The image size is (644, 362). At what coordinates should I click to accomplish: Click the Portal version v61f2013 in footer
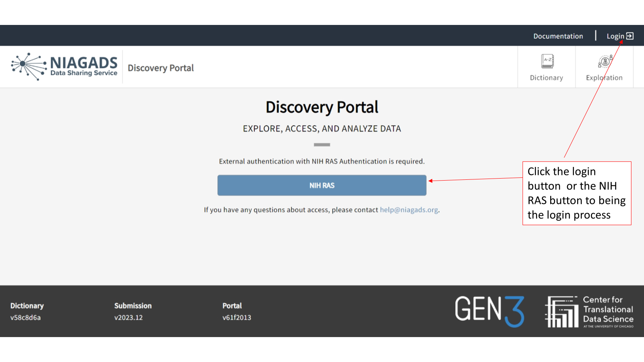(x=237, y=317)
